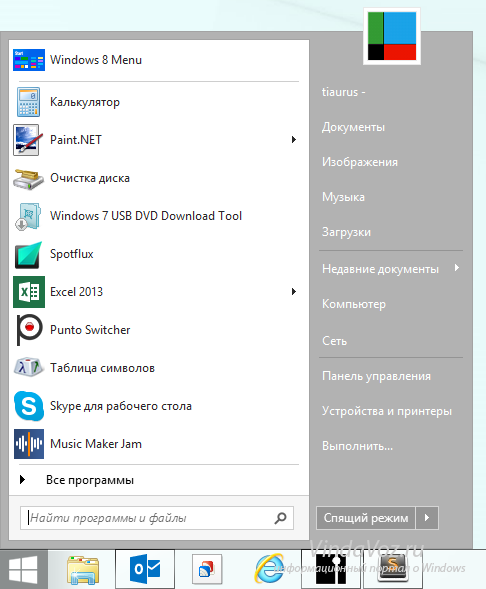This screenshot has height=589, width=486.
Task: Open the tiaurus user folder
Action: pos(344,92)
